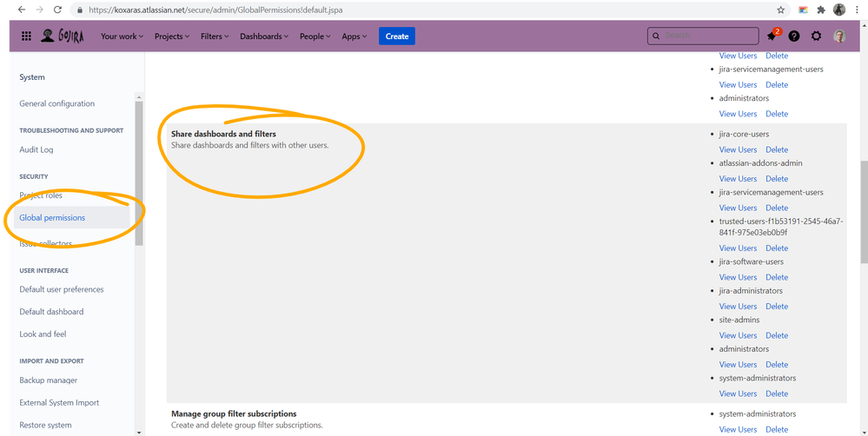The image size is (868, 436).
Task: Click the sidebar scroll down arrow
Action: (138, 433)
